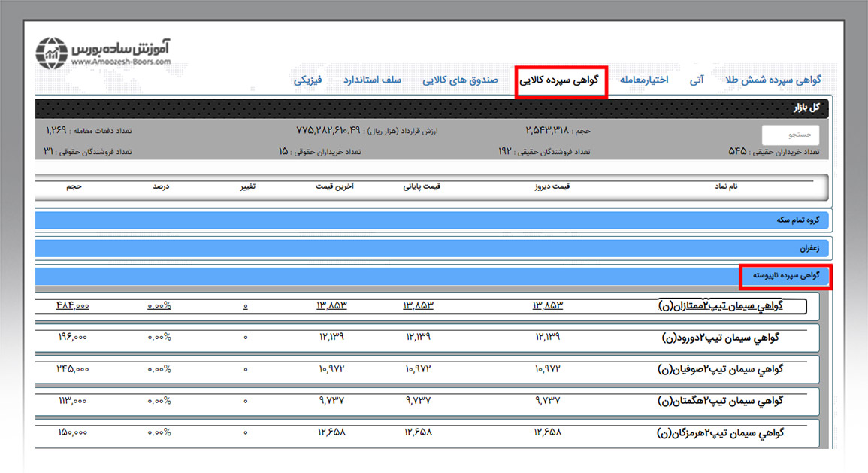Switch to the فیزیکی tab

[x=308, y=80]
